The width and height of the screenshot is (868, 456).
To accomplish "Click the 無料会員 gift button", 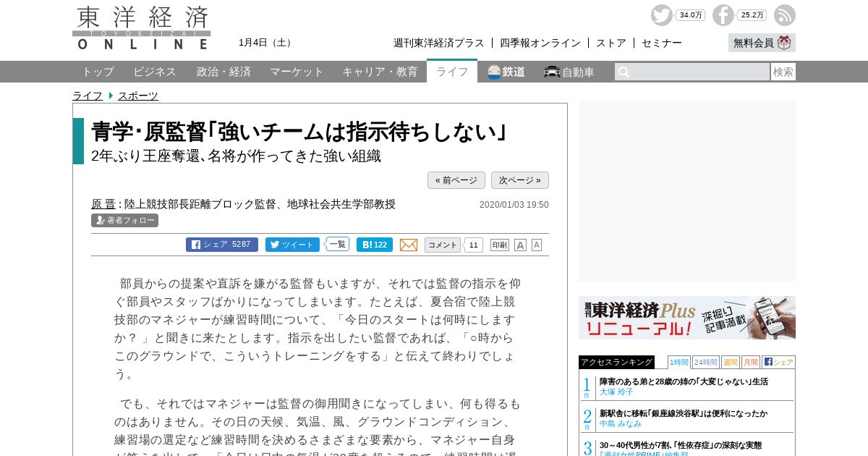I will 762,43.
